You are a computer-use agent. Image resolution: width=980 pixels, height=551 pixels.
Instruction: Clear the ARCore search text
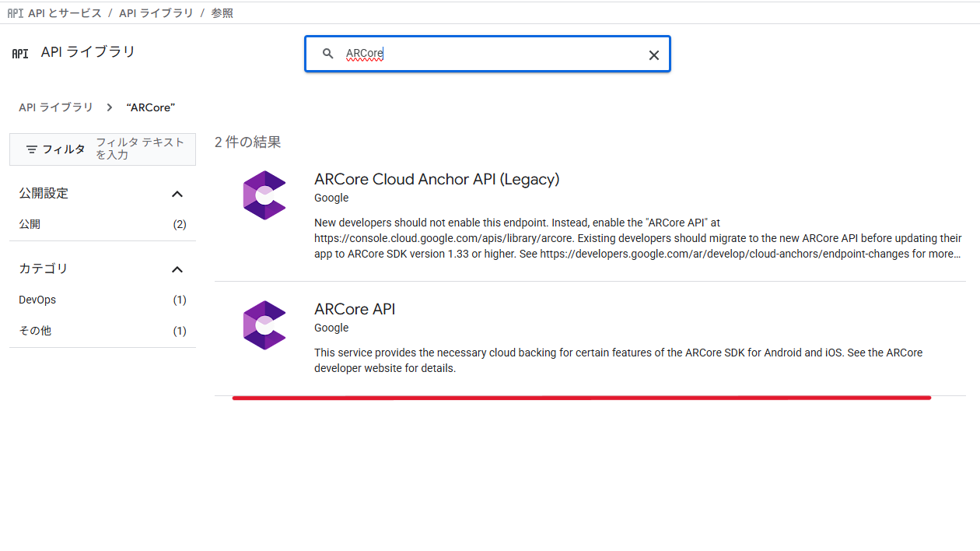click(653, 54)
